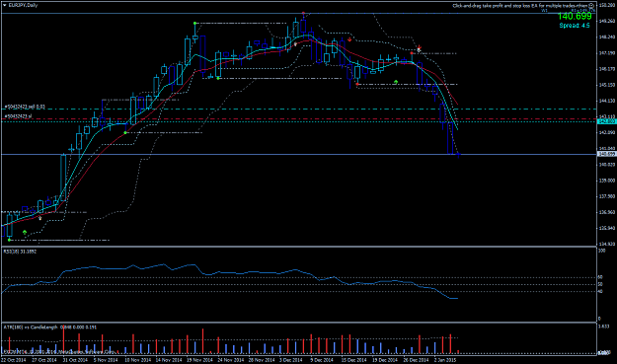Click the 24 Nov 2014 date label
Image resolution: width=617 pixels, height=364 pixels.
pyautogui.click(x=231, y=360)
